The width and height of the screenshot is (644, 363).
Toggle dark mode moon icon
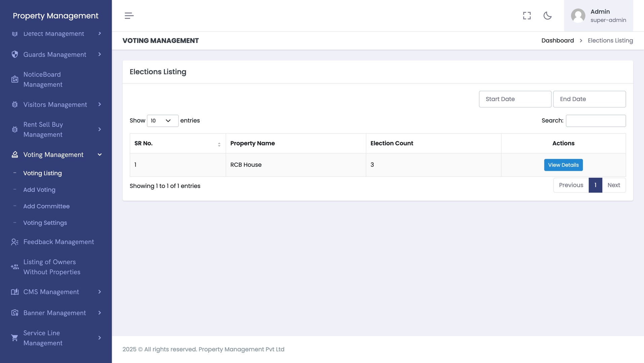[547, 16]
